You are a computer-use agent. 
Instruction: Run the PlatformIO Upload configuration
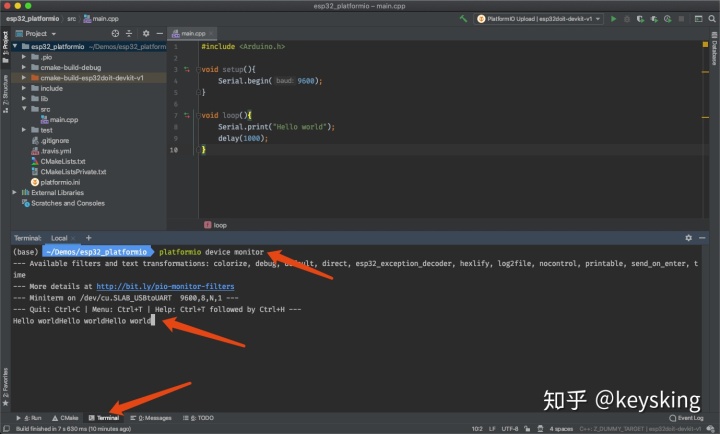(x=613, y=19)
